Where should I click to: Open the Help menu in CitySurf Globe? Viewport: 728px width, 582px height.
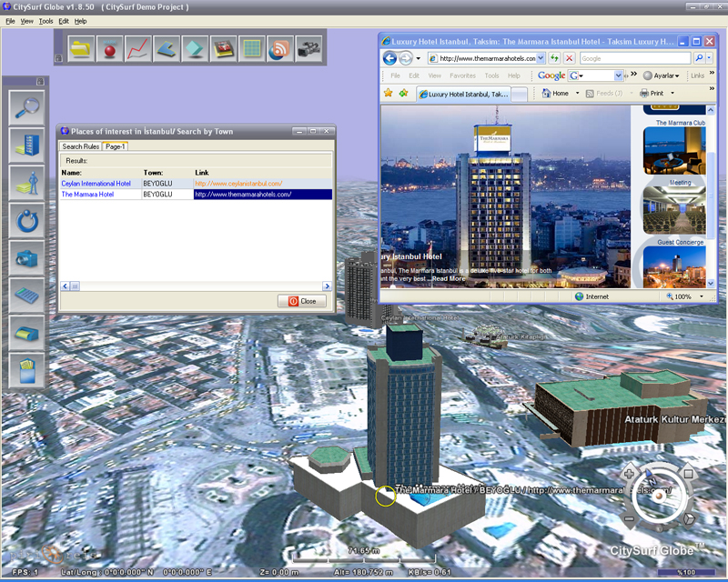tap(81, 21)
